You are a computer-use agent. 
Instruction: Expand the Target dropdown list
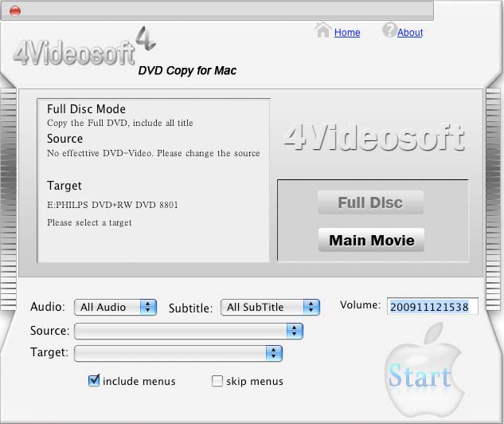tap(178, 353)
